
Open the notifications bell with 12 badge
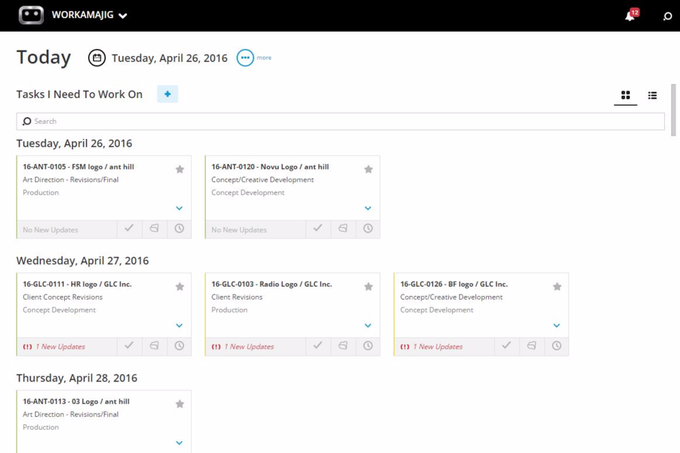pyautogui.click(x=632, y=15)
